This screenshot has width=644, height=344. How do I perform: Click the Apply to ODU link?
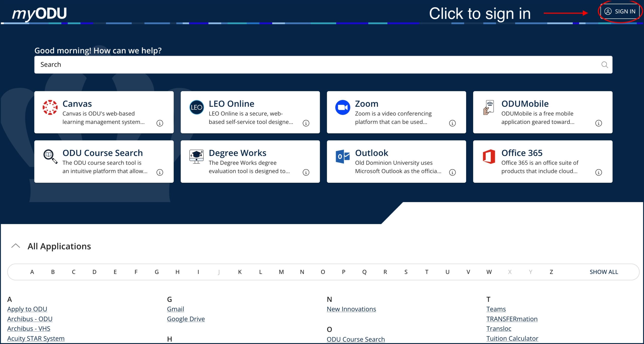point(27,309)
